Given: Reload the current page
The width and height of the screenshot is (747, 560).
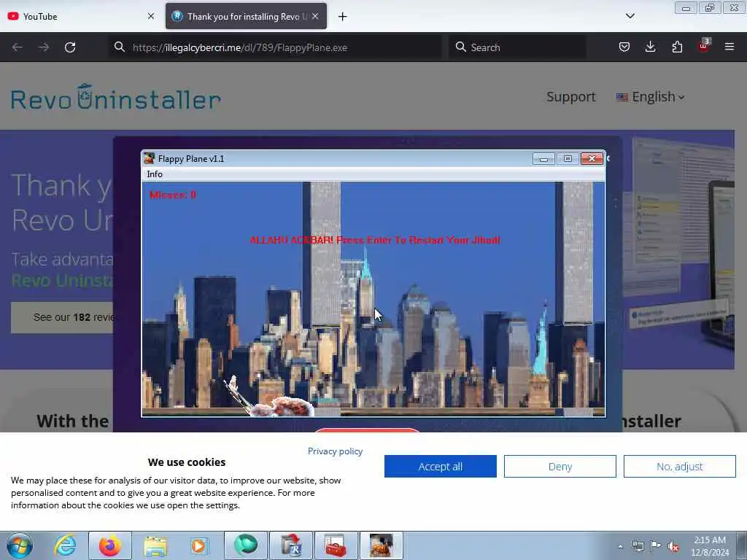Looking at the screenshot, I should pyautogui.click(x=70, y=47).
